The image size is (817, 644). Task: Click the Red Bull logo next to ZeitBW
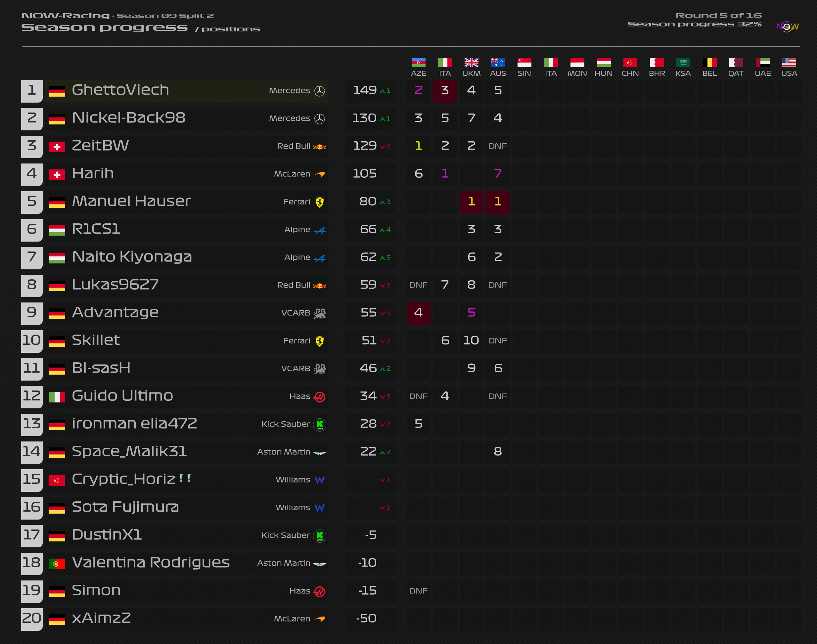point(319,147)
